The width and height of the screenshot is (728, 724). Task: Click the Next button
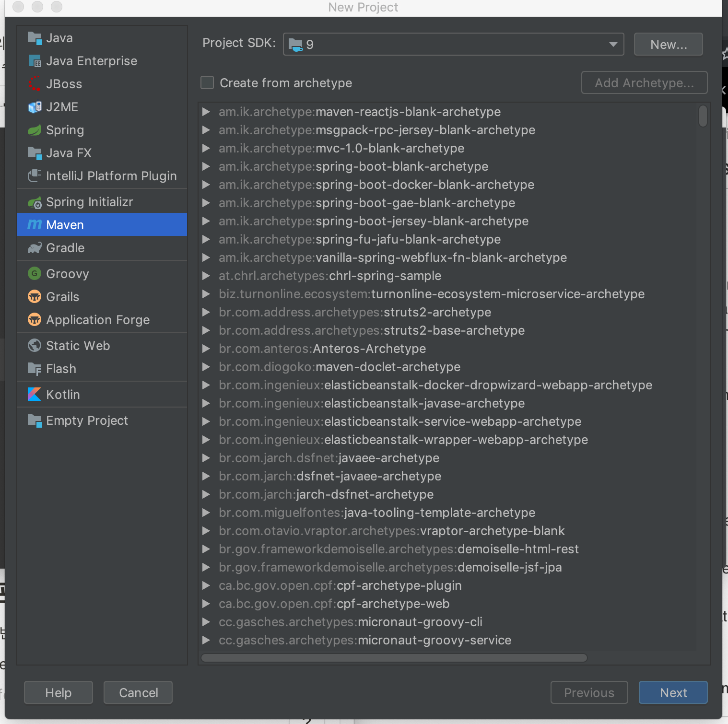[673, 692]
